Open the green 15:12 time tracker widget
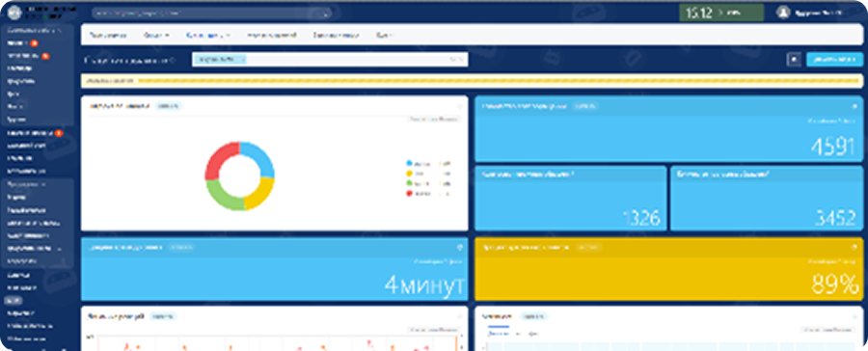Viewport: 868px width, 351px height. [x=721, y=13]
